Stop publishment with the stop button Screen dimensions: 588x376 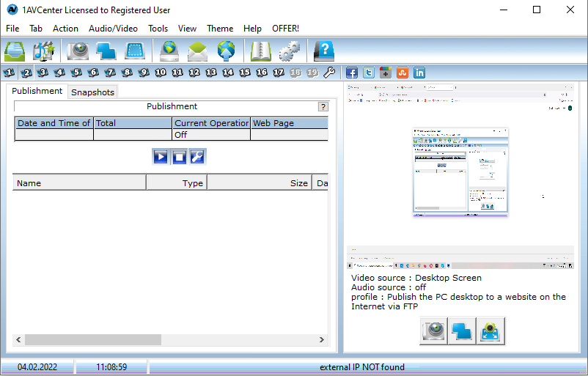pyautogui.click(x=179, y=156)
